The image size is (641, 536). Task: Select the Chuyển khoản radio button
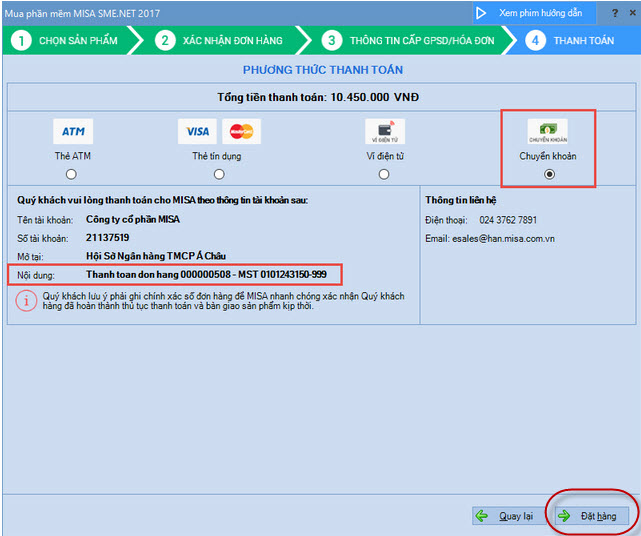548,174
